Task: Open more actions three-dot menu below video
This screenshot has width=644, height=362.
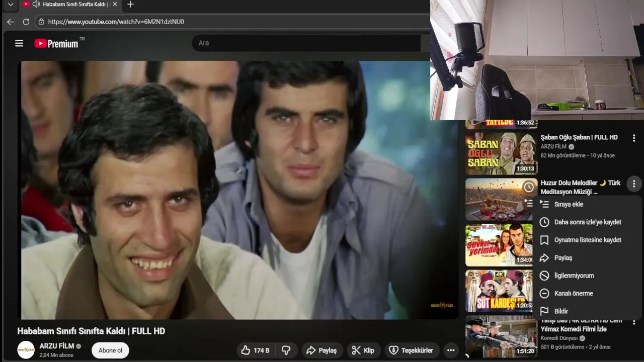Action: [451, 350]
